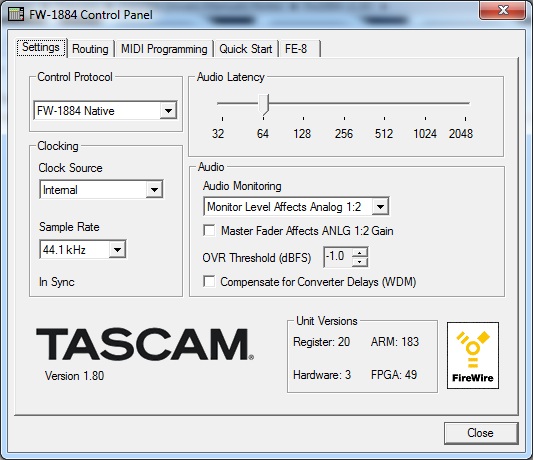Viewport: 534px width, 460px height.
Task: Click the "ARM: 183" text
Action: coord(395,342)
